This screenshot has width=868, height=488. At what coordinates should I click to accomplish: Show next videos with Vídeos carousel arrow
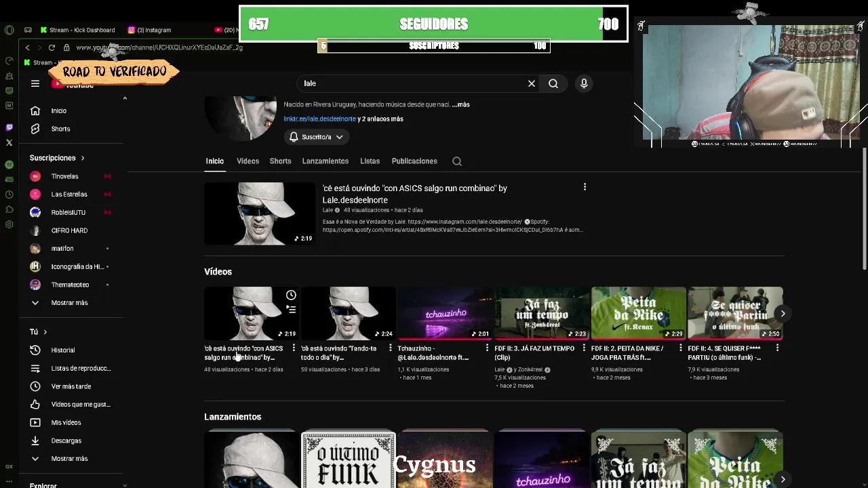point(783,313)
